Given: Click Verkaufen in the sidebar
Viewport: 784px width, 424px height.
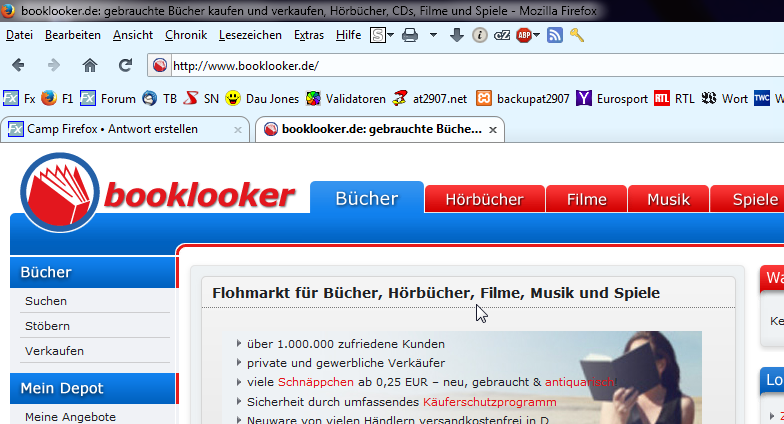Looking at the screenshot, I should pyautogui.click(x=54, y=351).
